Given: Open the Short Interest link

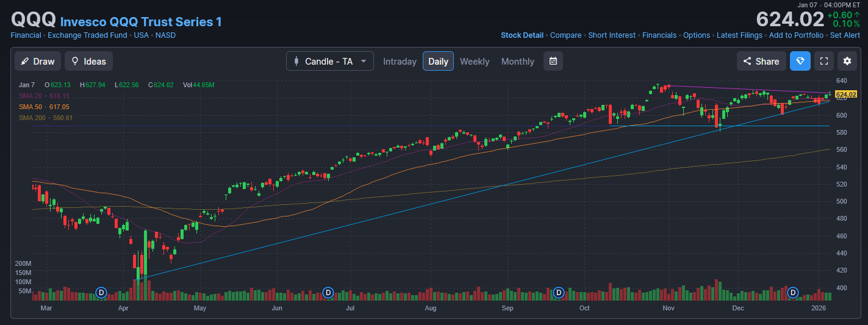Looking at the screenshot, I should click(612, 35).
